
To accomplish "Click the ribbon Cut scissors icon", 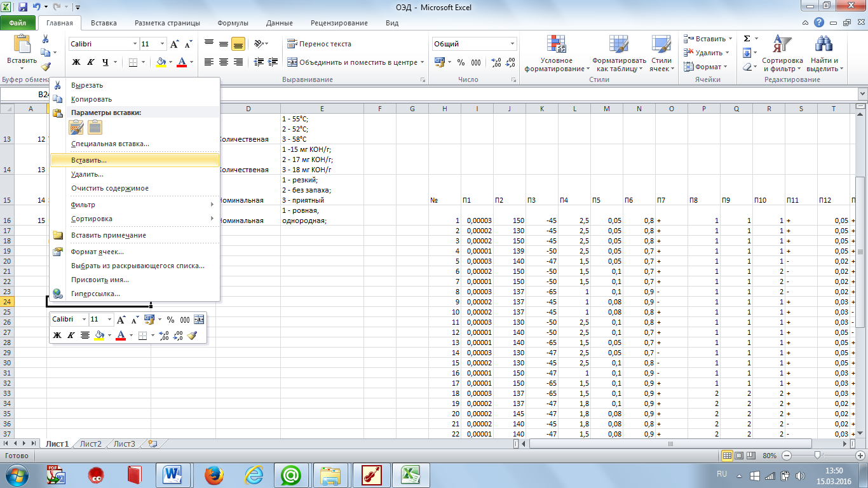I will coord(45,39).
